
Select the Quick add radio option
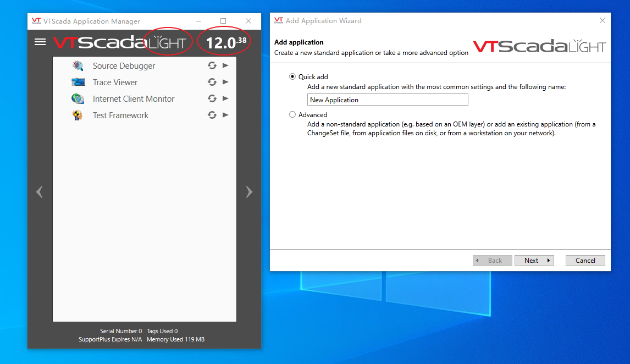292,76
